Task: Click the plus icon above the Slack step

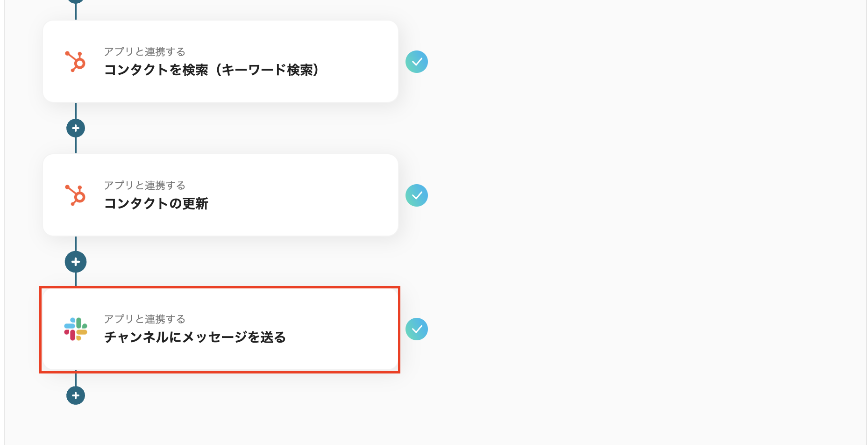Action: [x=75, y=262]
